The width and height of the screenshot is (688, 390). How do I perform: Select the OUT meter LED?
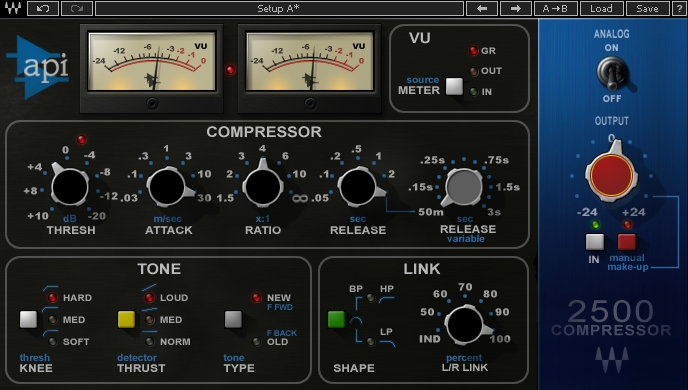pos(473,71)
